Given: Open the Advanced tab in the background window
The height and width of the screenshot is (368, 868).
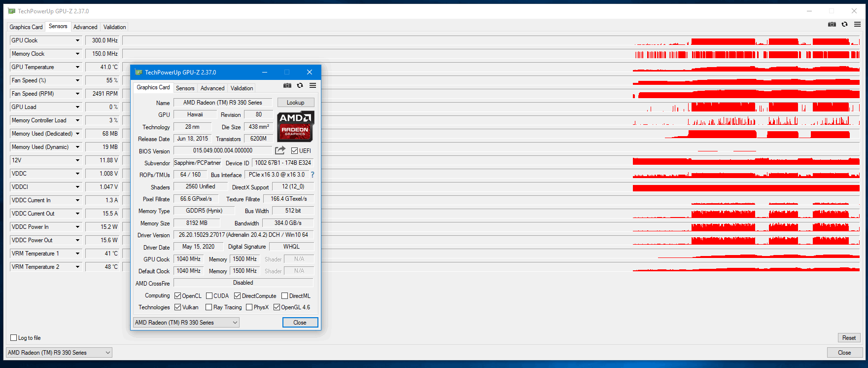Looking at the screenshot, I should click(85, 27).
